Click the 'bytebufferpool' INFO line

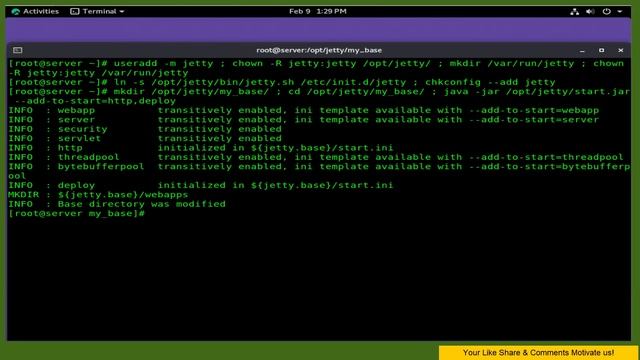(x=319, y=171)
